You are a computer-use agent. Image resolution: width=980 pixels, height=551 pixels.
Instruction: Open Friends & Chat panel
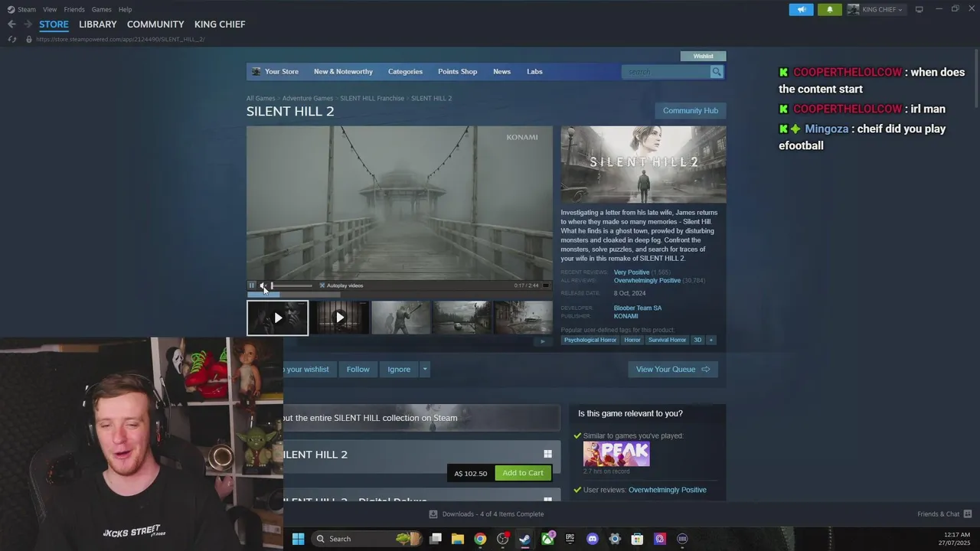[x=944, y=514]
